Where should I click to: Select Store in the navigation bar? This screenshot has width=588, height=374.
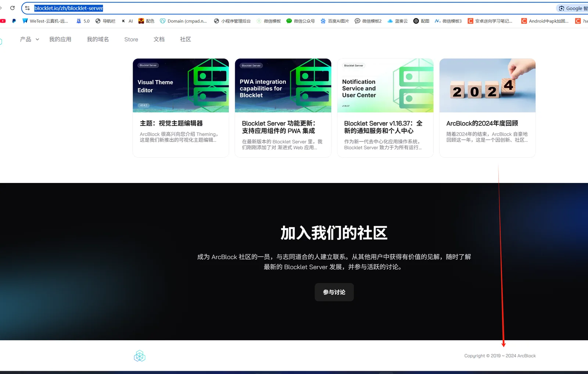click(x=131, y=39)
